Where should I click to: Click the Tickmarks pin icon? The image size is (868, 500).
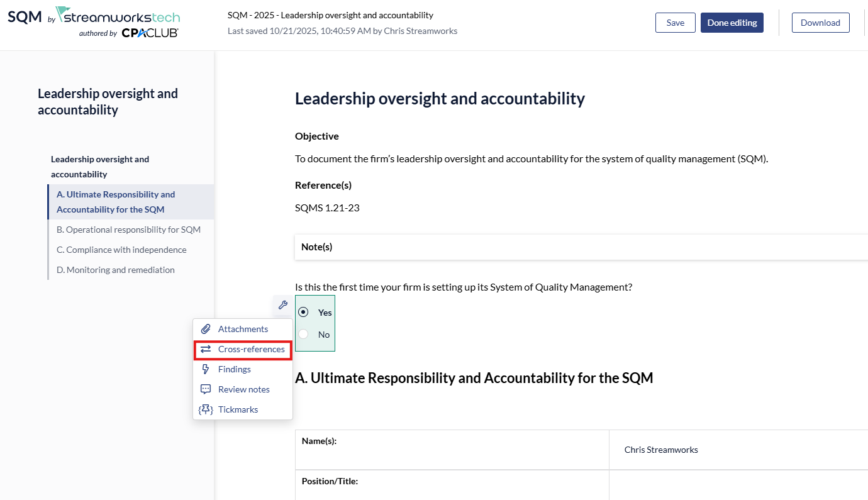pyautogui.click(x=206, y=409)
